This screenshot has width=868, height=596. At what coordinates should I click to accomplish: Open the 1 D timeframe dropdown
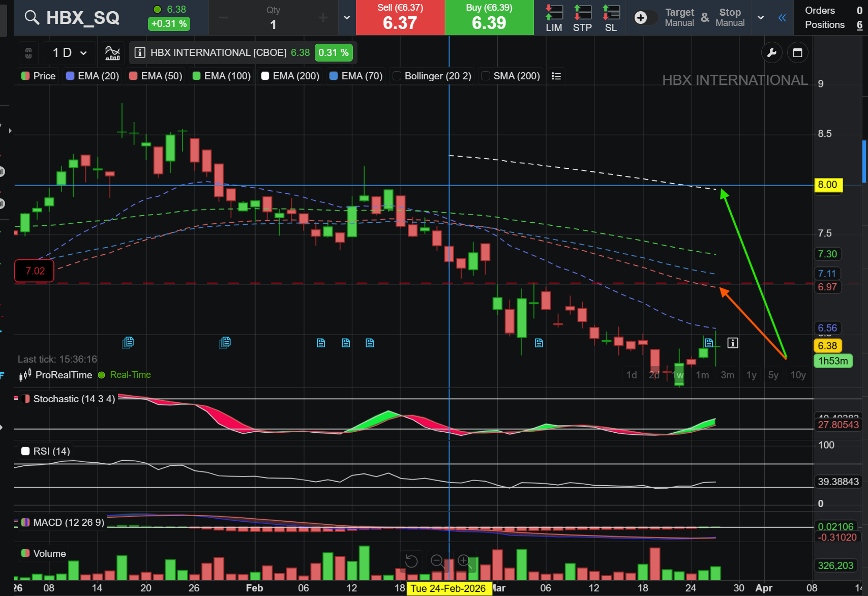70,53
